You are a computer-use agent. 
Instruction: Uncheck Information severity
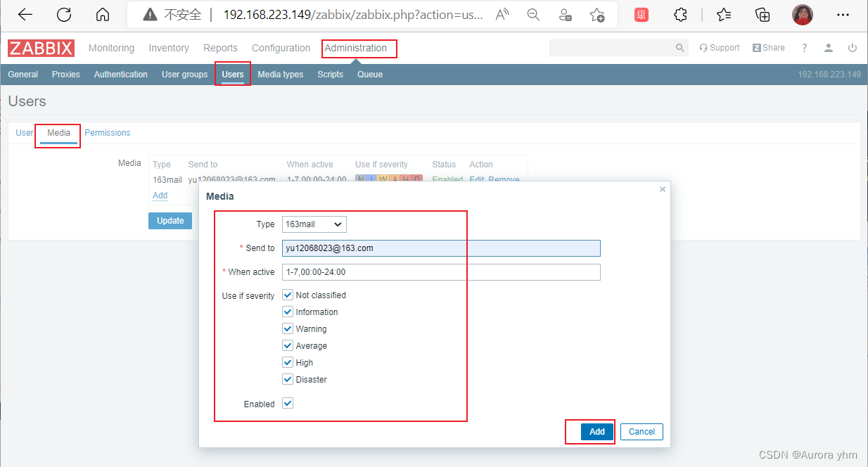(x=288, y=312)
